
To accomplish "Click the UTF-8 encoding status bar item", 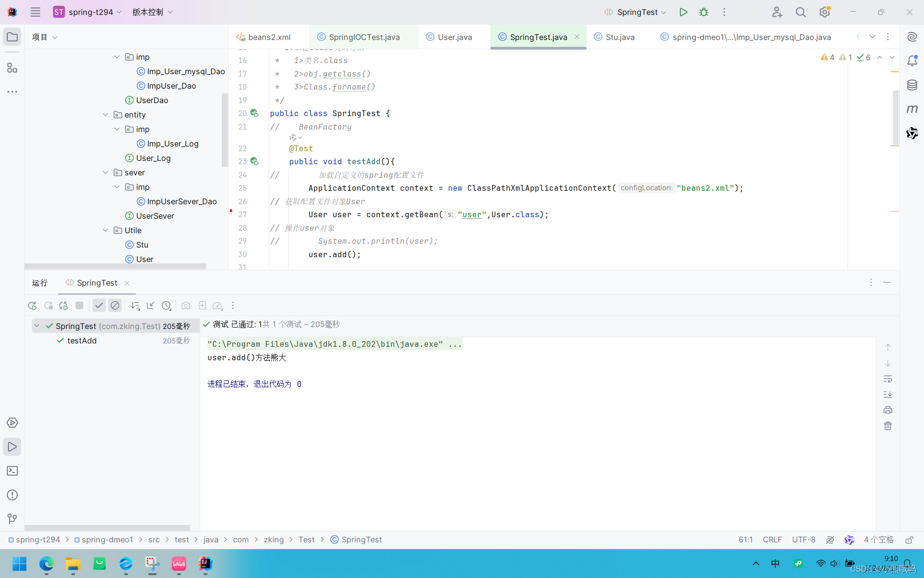I will click(x=803, y=539).
